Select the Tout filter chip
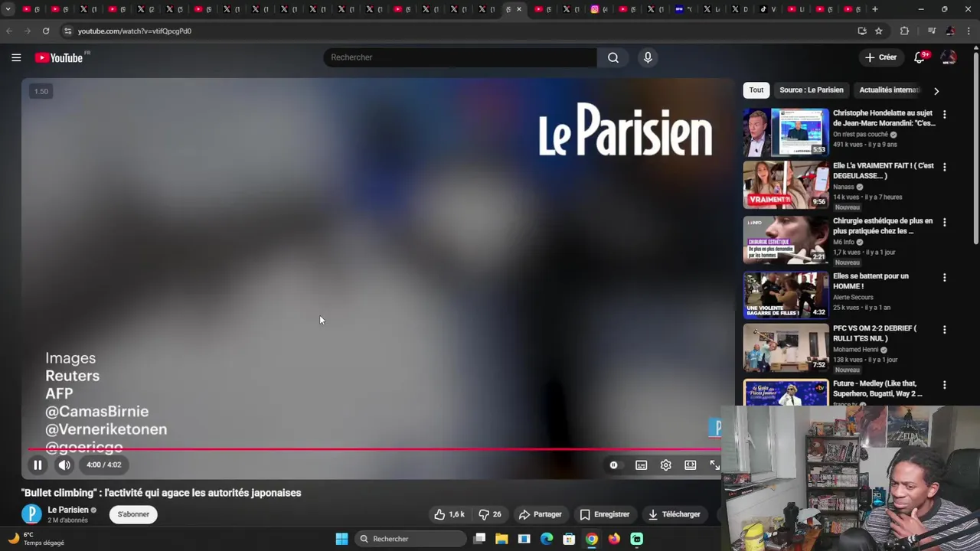This screenshot has height=551, width=980. click(756, 90)
